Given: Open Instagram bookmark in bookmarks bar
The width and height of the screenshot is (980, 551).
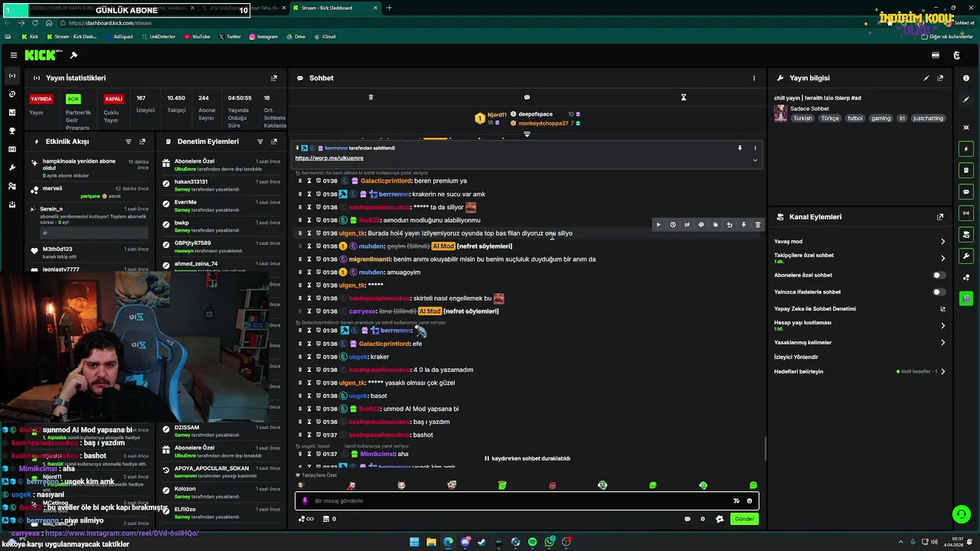Looking at the screenshot, I should pyautogui.click(x=263, y=37).
